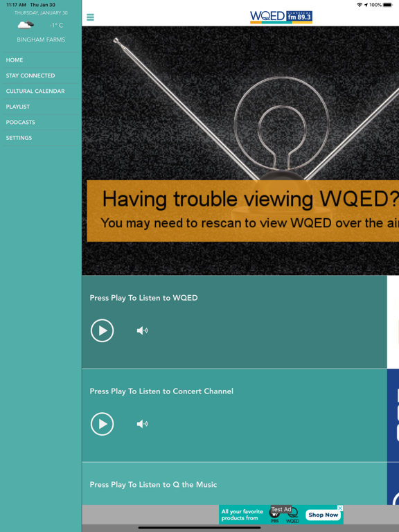Screen dimensions: 399x532
Task: Select the Thursday, January 30 date
Action: pyautogui.click(x=41, y=13)
